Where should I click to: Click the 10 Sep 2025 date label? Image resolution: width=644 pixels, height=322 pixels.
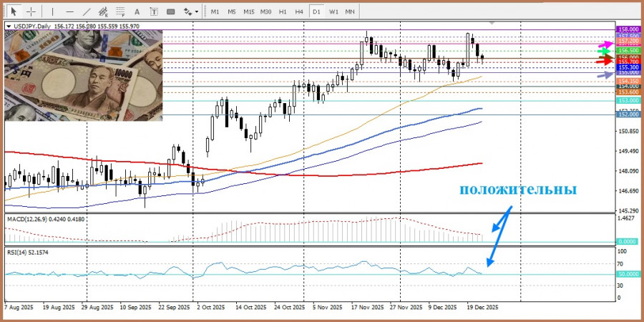[137, 307]
